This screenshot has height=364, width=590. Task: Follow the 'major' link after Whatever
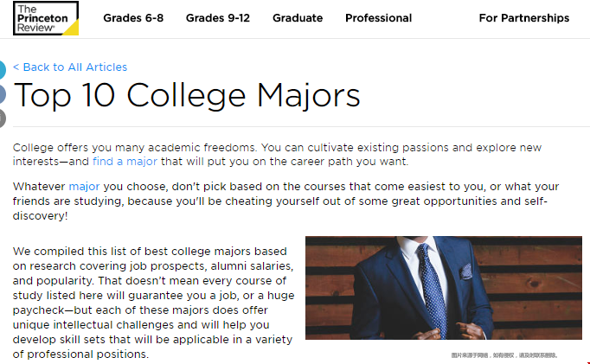click(x=84, y=187)
